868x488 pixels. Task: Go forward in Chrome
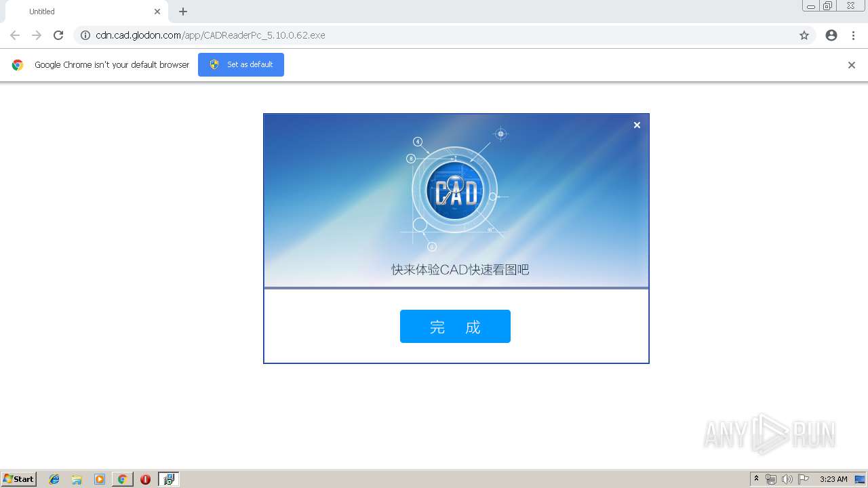coord(37,35)
